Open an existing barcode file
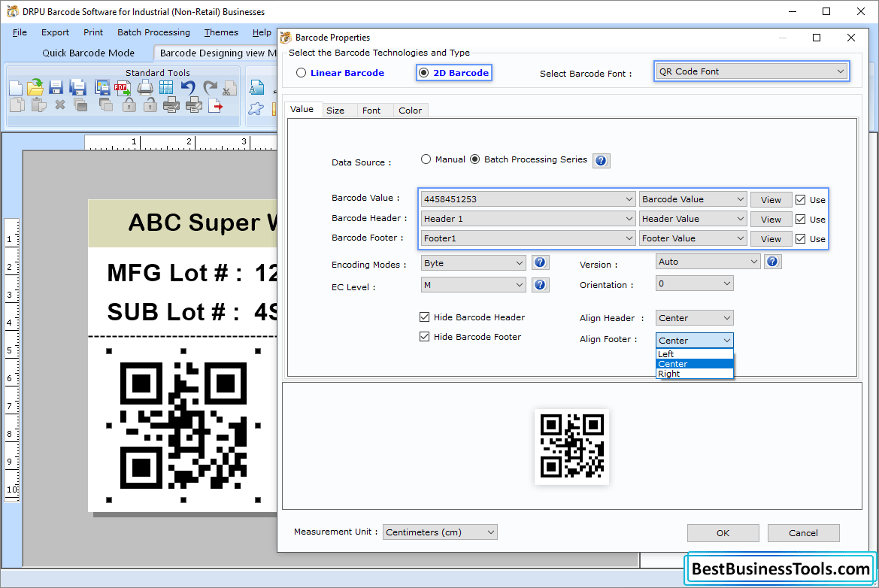879x588 pixels. click(35, 86)
